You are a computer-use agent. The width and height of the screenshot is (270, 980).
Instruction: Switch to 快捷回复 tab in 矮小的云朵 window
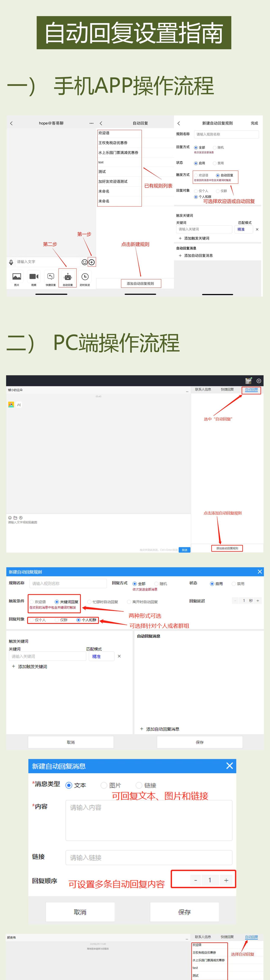tap(227, 390)
